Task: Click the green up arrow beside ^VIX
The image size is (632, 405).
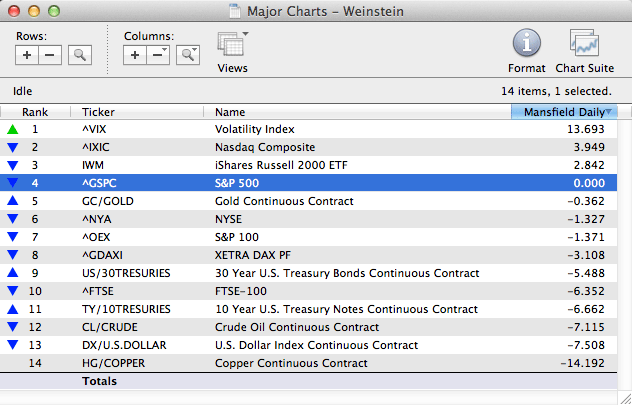Action: (x=12, y=129)
